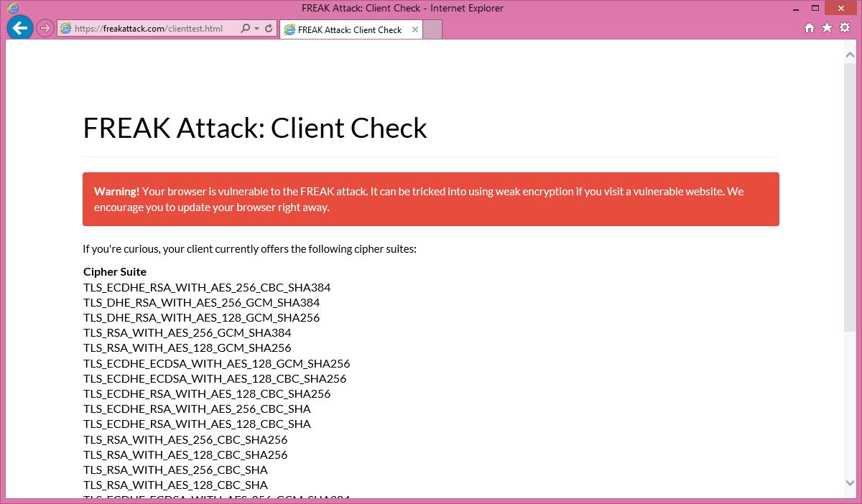862x504 pixels.
Task: Click the FREAK Attack: Client Check page title
Action: 255,128
